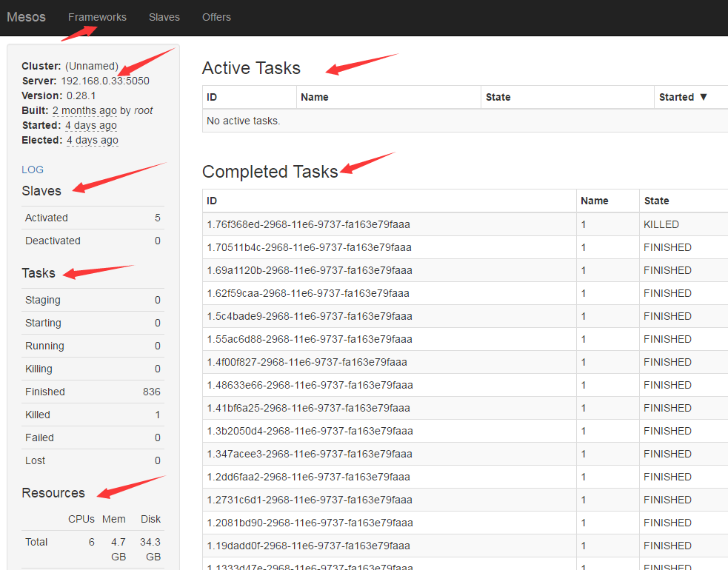Screen dimensions: 728x570
Task: Select task ID 1.19dadd0f-2968-11e6-9737-fa163e79faaa
Action: (x=308, y=546)
